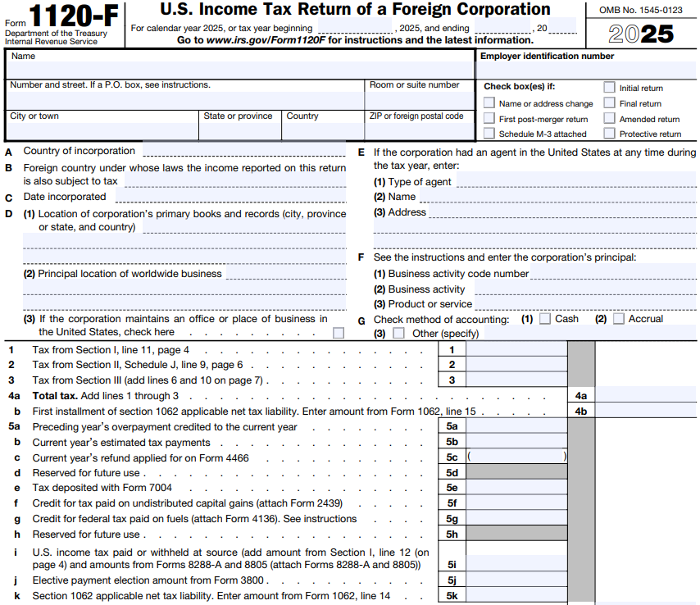Viewport: 700px width, 605px height.
Task: Click line 5c Form 4466 refund field
Action: point(516,457)
